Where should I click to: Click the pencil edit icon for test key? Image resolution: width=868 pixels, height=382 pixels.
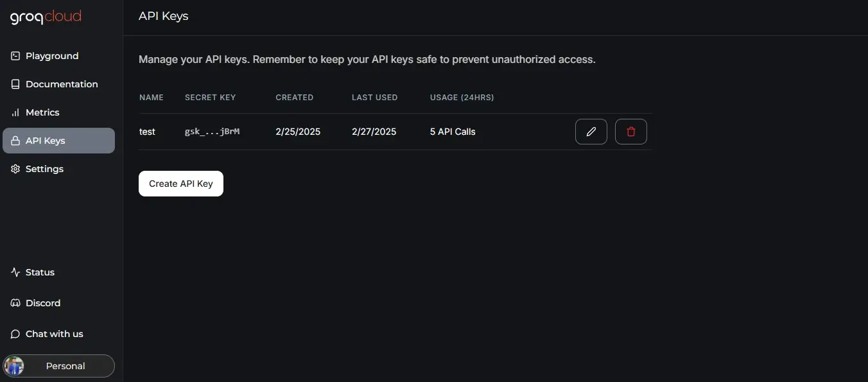[x=591, y=132]
